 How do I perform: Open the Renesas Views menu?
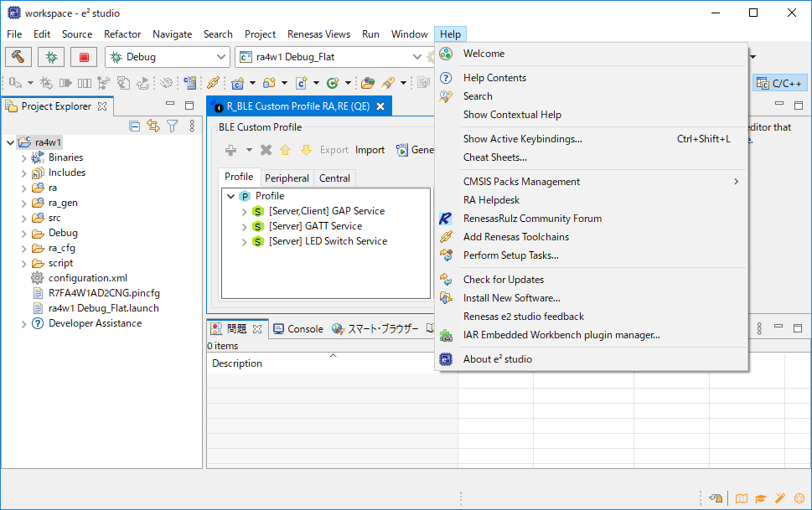[319, 34]
